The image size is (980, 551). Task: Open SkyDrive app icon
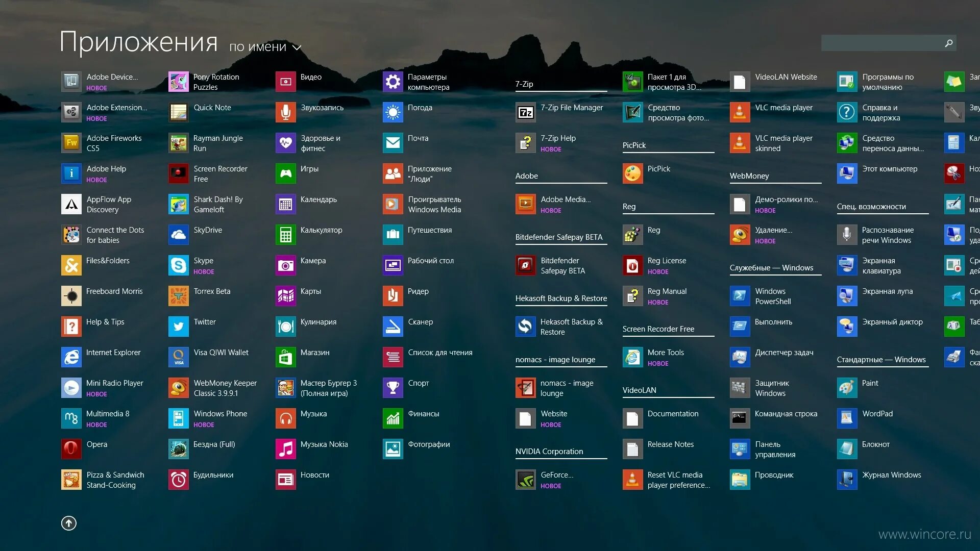[179, 235]
